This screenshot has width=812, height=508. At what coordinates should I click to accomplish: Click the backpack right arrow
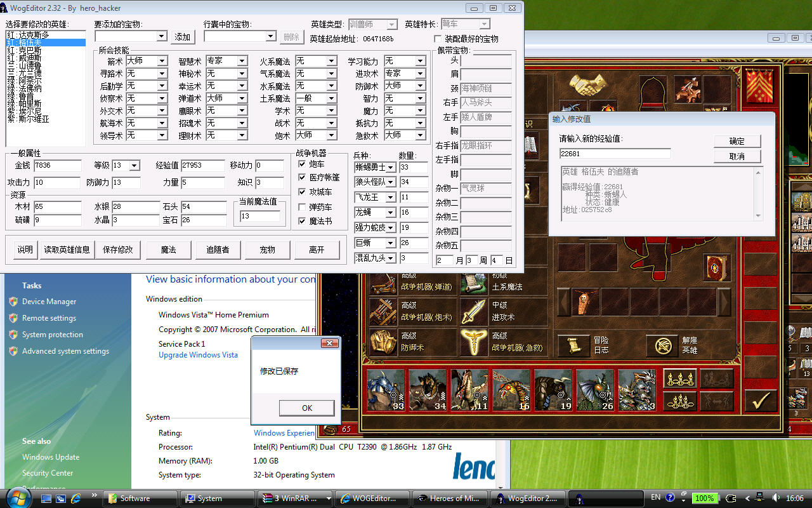(724, 302)
